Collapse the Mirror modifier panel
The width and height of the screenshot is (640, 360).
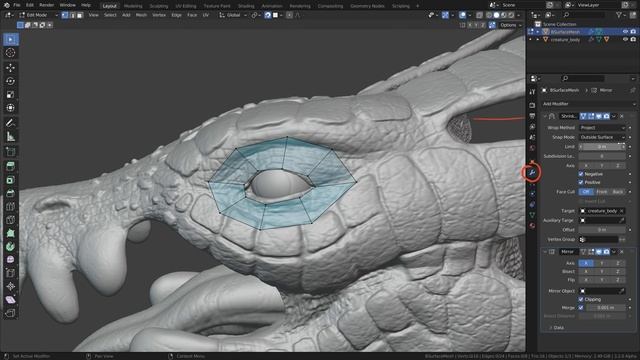(x=544, y=252)
